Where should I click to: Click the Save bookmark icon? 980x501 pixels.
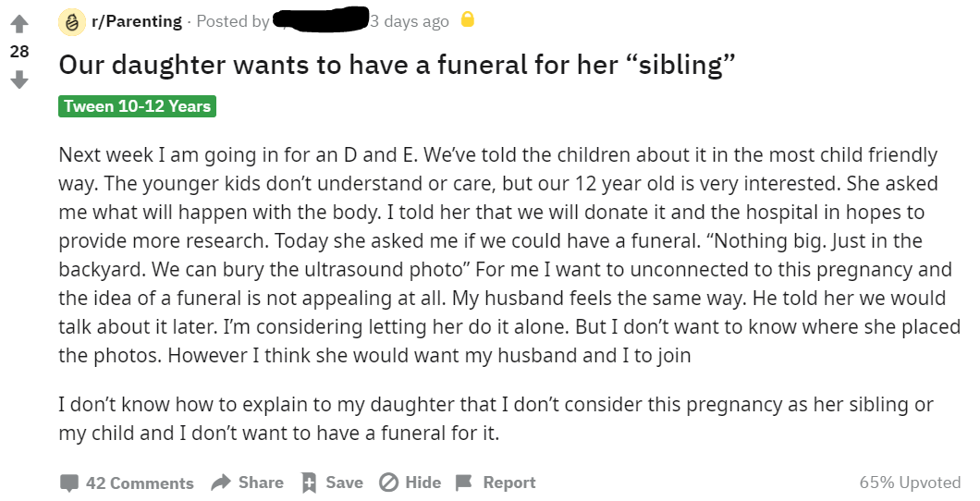309,483
